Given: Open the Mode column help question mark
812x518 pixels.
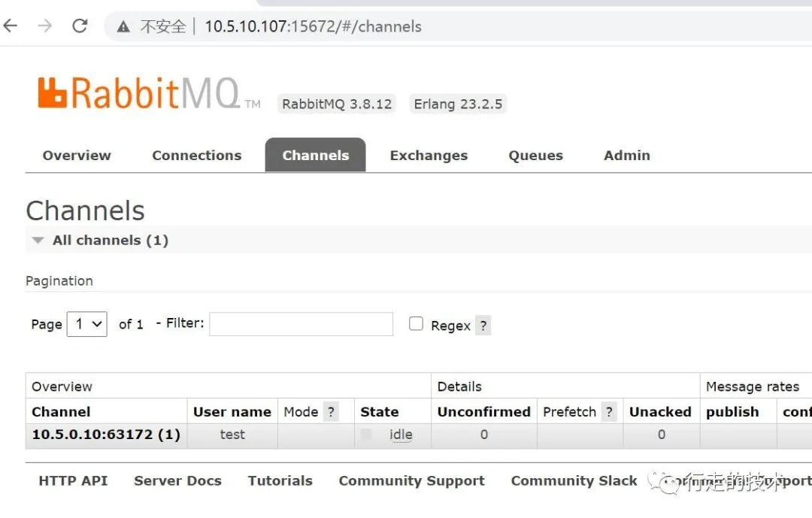Looking at the screenshot, I should coord(331,412).
